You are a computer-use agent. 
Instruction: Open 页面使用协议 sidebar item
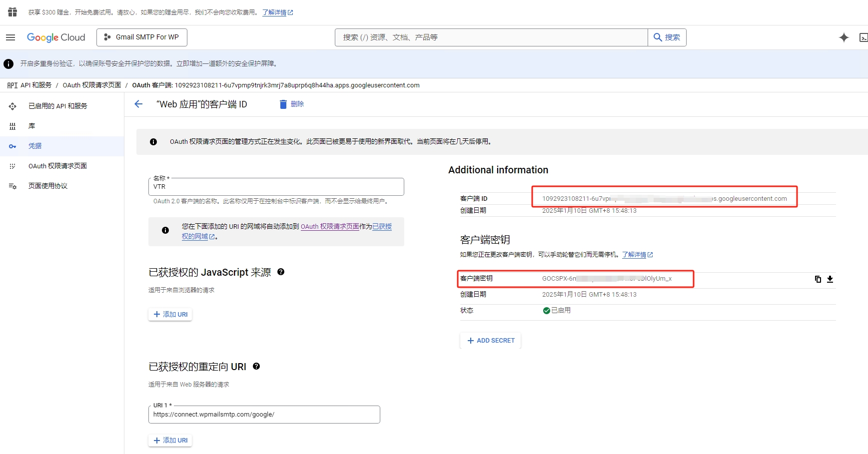(62, 186)
